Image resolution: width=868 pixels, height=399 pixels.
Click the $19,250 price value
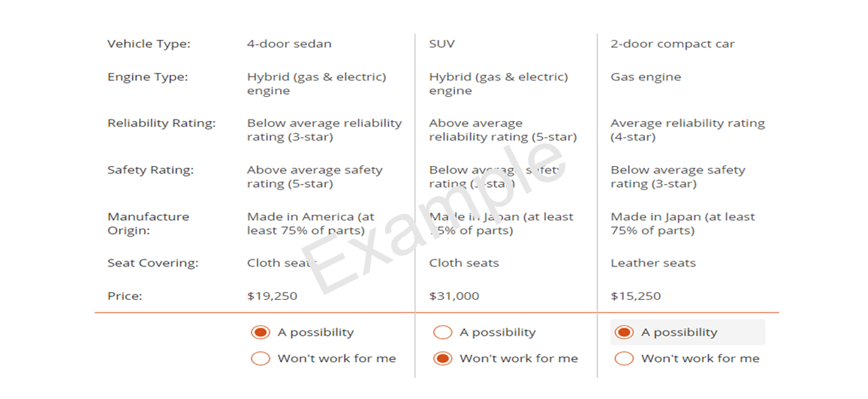tap(272, 296)
